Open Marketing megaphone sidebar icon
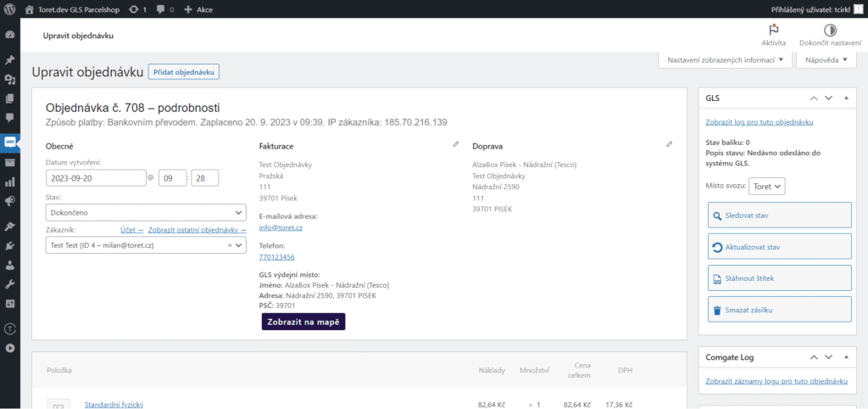Screen dimensions: 868x409 coord(9,201)
